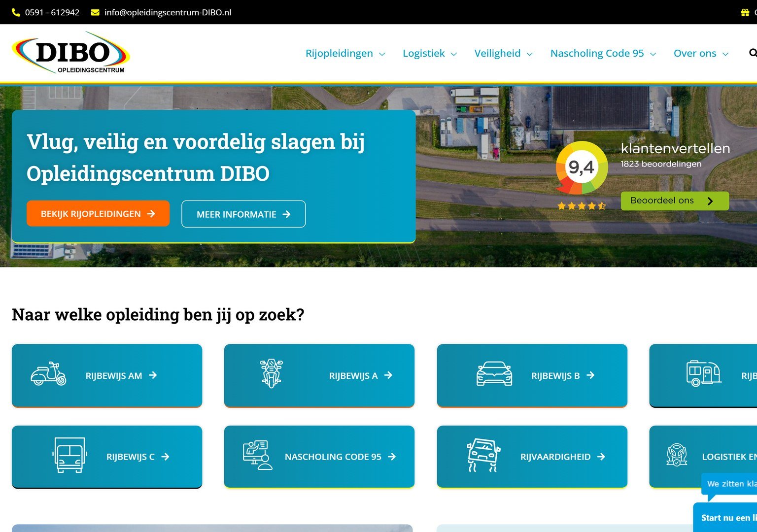This screenshot has width=757, height=532.
Task: Select the Rijbewijs AM card label
Action: pyautogui.click(x=114, y=376)
